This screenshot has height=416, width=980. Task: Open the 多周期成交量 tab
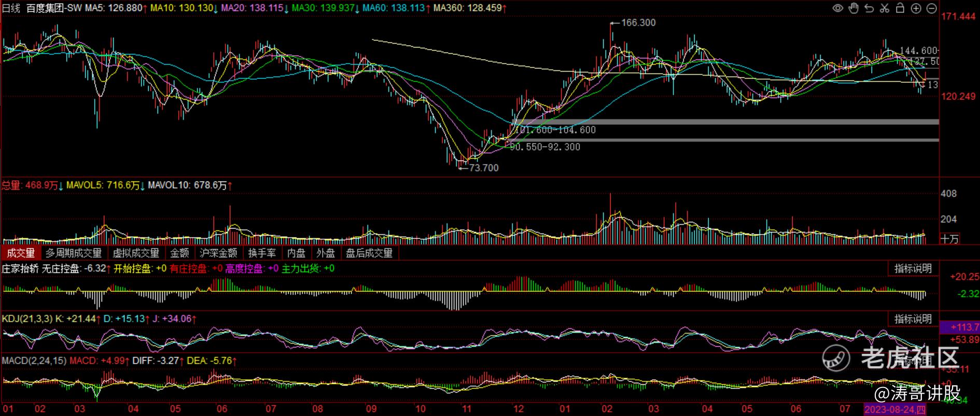coord(74,253)
